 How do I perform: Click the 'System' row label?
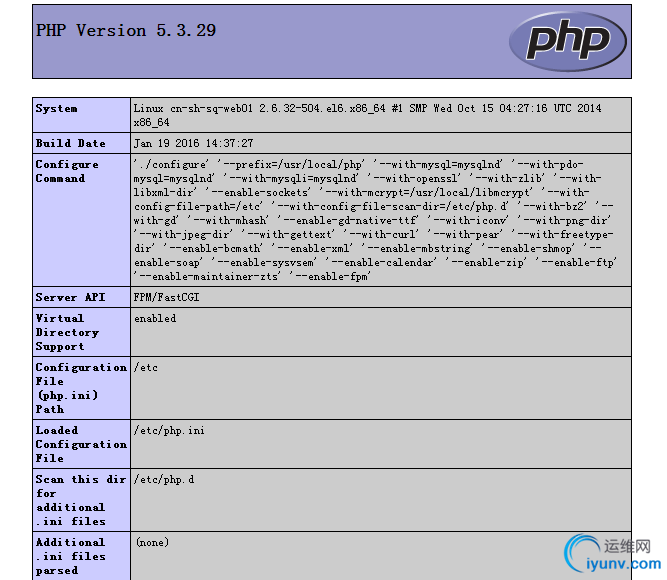(x=57, y=109)
